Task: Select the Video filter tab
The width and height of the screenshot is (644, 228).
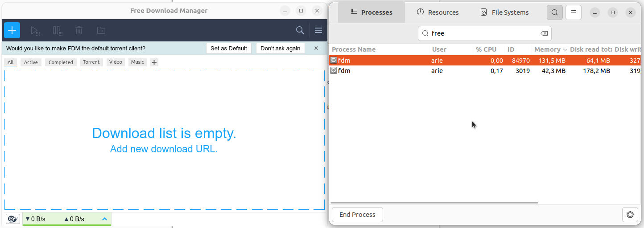Action: (x=116, y=62)
